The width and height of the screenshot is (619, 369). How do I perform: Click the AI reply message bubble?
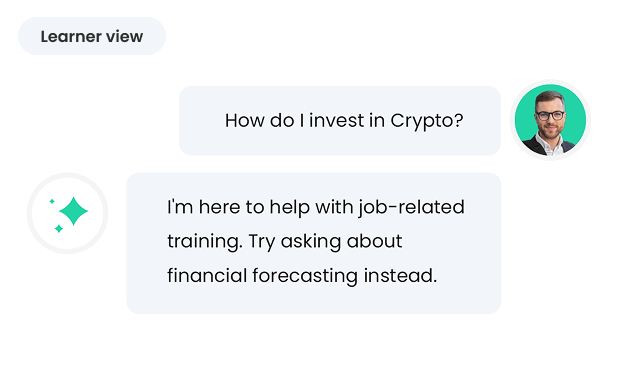[314, 243]
